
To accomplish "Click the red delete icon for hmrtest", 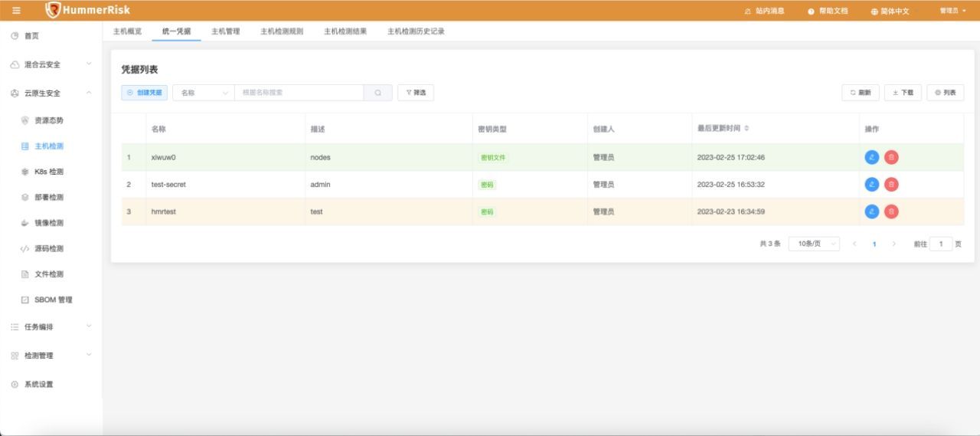I will [x=891, y=211].
